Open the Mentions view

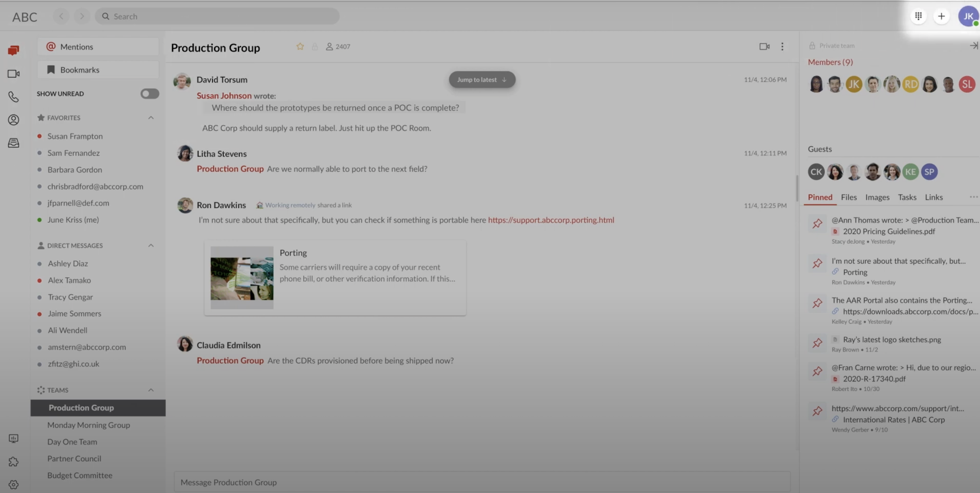click(98, 47)
